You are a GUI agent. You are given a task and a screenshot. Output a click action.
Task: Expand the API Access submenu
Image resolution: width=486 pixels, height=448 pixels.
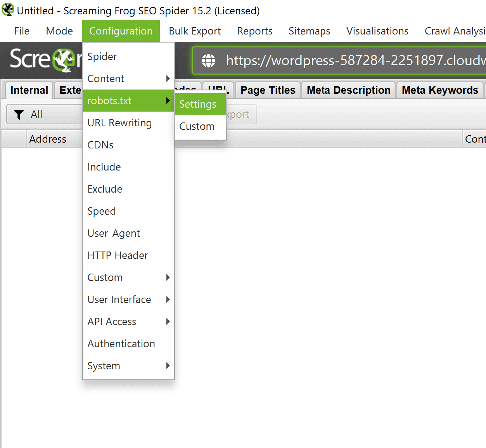point(128,322)
